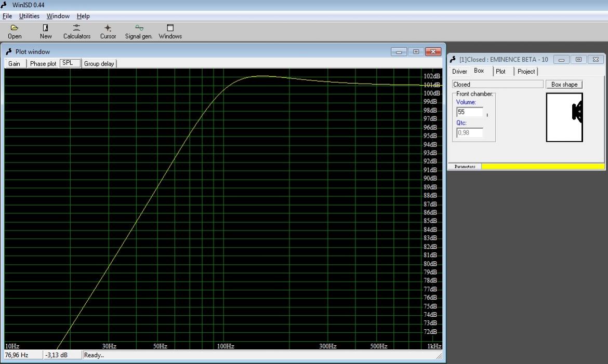Switch to the Phase plot tab

click(43, 63)
